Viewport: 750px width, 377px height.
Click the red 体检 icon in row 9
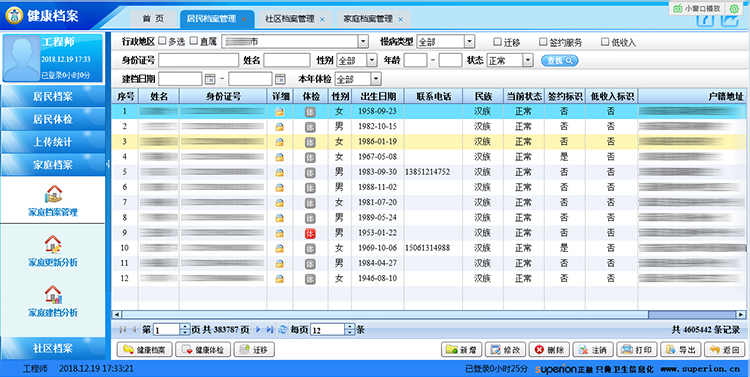pos(310,233)
